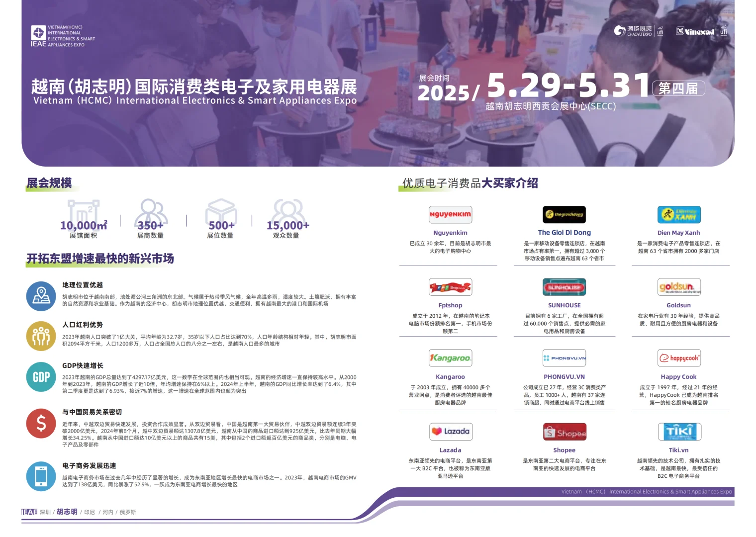Viewport: 756px width, 537px height.
Task: Click the IEAE footer logo
Action: (x=29, y=512)
